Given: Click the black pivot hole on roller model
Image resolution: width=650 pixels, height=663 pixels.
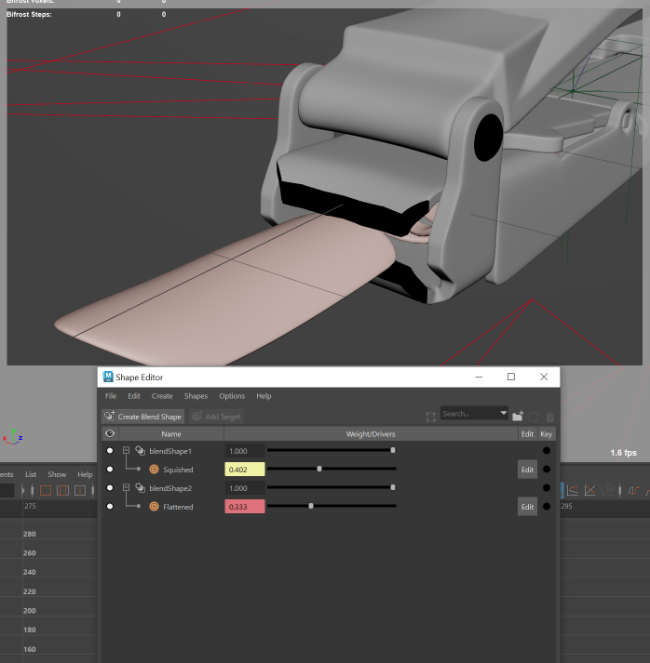Looking at the screenshot, I should (x=488, y=137).
